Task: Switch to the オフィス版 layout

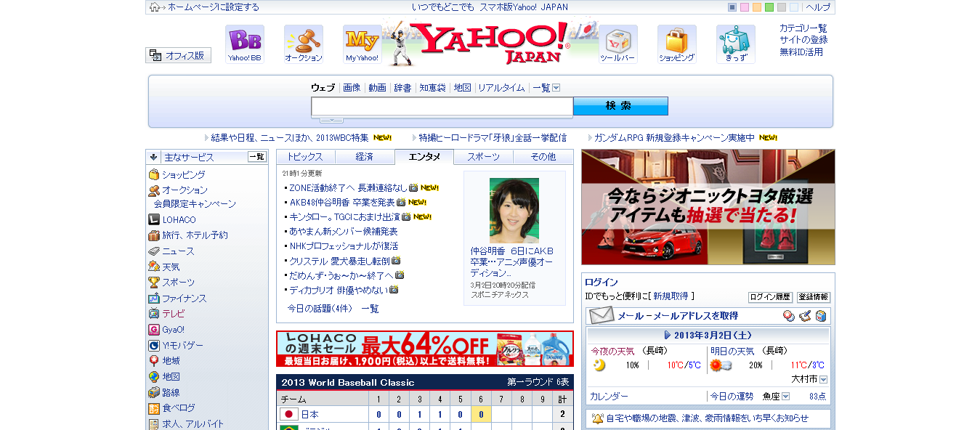Action: [178, 55]
